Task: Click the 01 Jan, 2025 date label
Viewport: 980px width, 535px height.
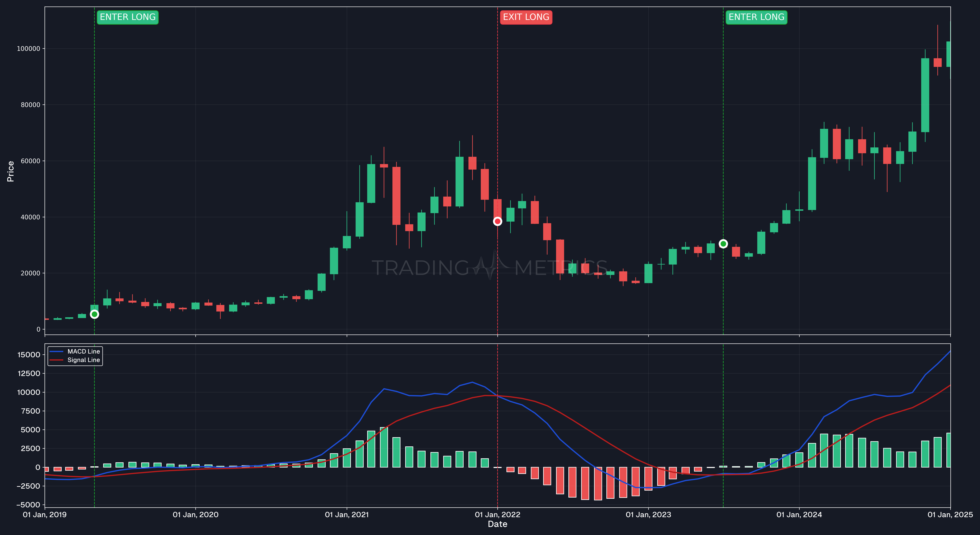Action: 950,515
